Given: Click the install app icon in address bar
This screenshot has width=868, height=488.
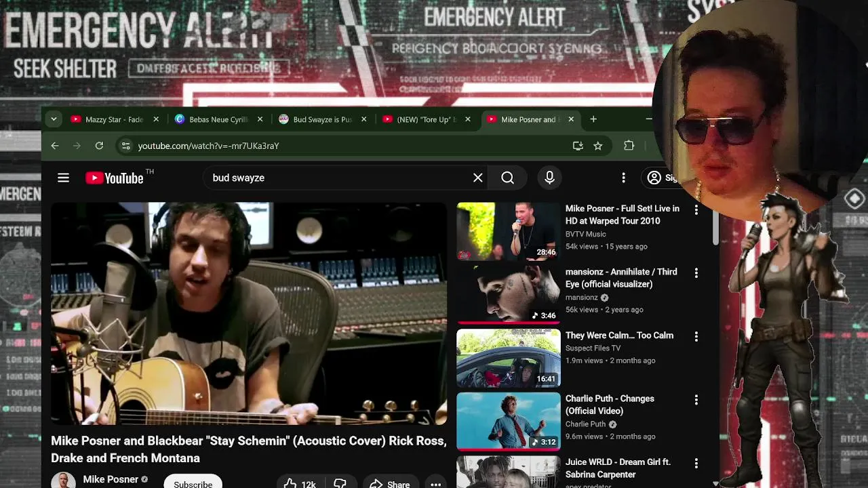Looking at the screenshot, I should point(578,146).
